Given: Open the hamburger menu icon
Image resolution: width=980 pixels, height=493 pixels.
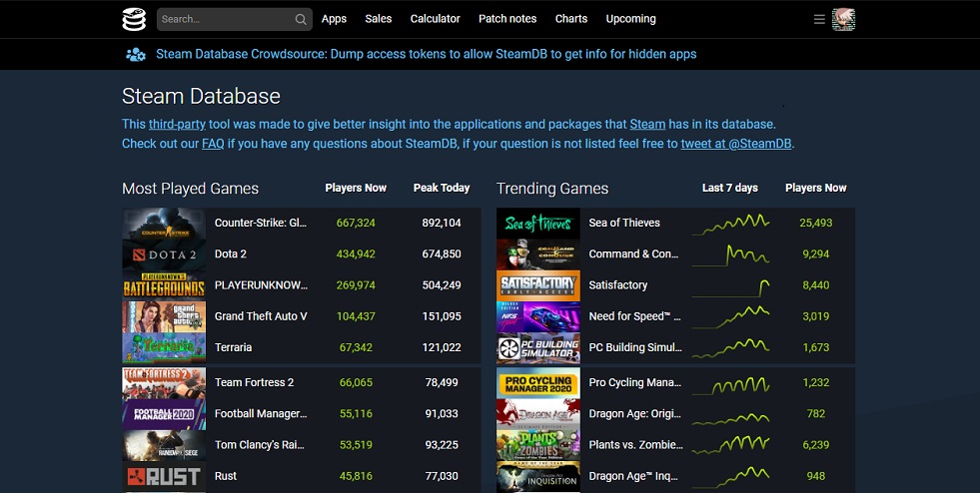Looking at the screenshot, I should point(819,19).
